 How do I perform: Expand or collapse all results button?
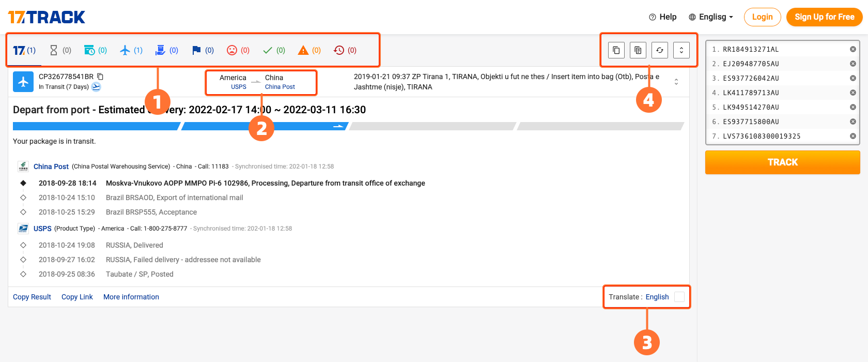[x=681, y=50]
